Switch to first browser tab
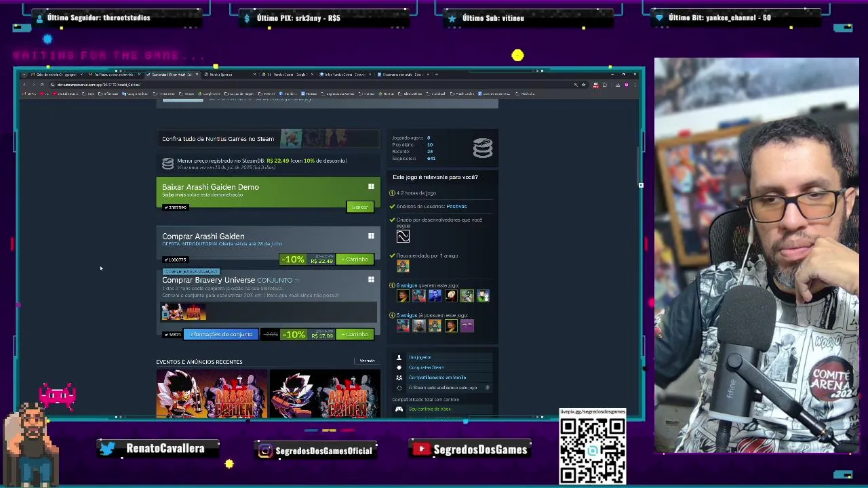This screenshot has width=868, height=488. (57, 74)
